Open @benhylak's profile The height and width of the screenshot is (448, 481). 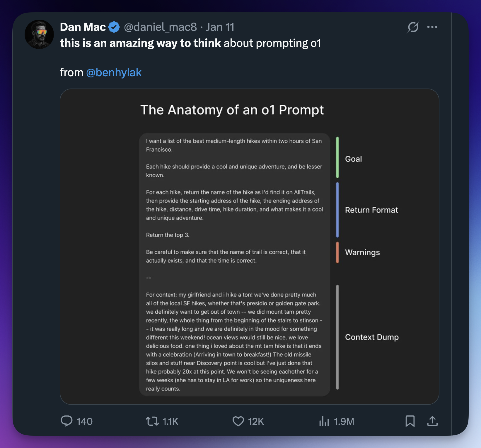coord(114,72)
